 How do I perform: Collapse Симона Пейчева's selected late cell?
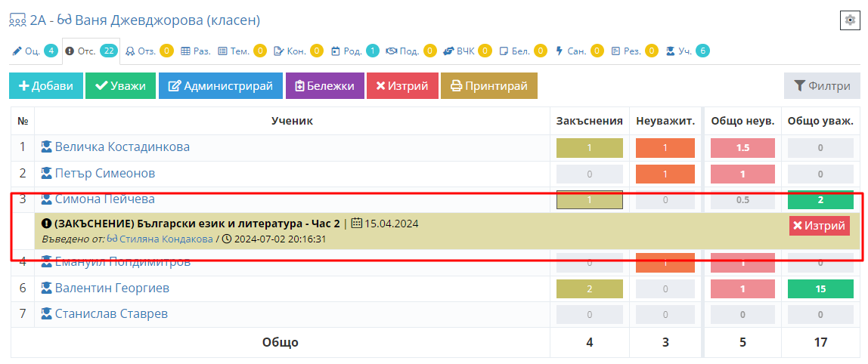click(x=589, y=200)
